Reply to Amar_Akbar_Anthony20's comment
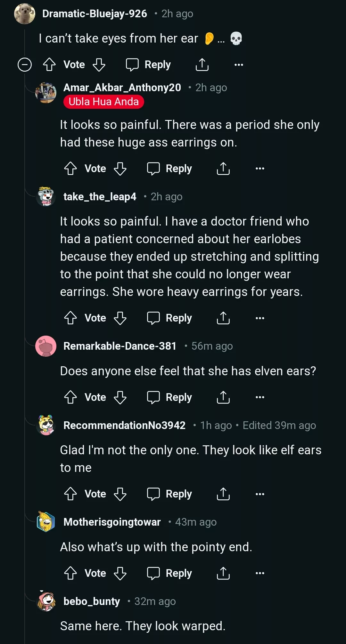Screen dimensions: 346x644 click(x=169, y=169)
